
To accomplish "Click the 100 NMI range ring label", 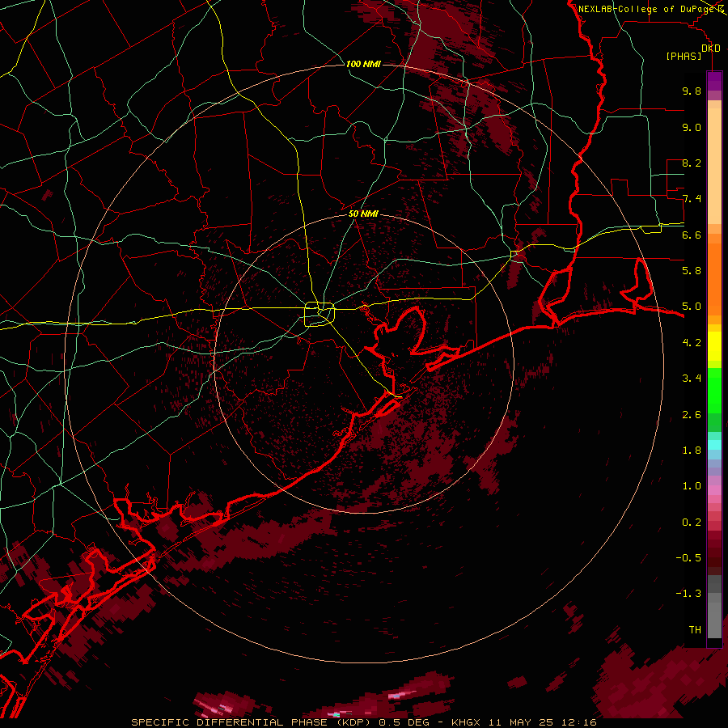I will 363,64.
